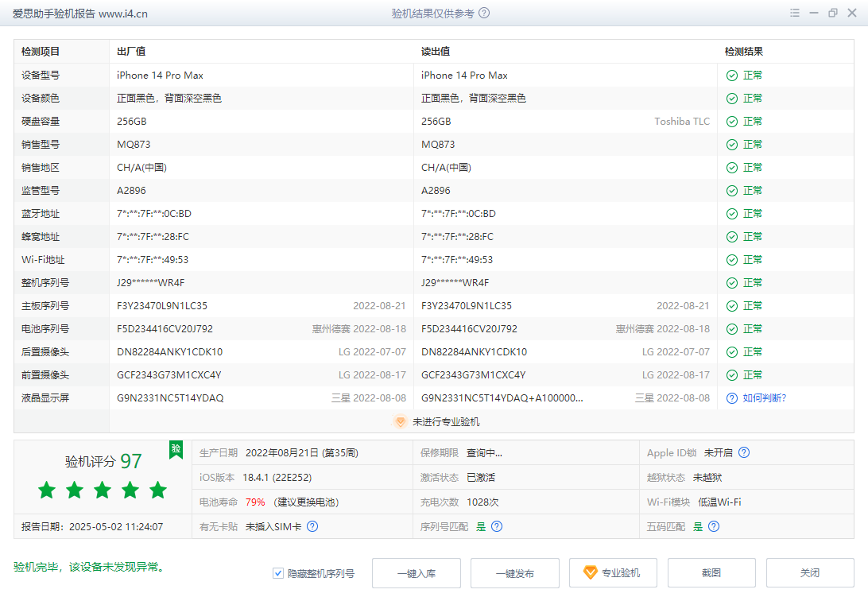
Task: Click the question icon in 液晶显示屏 row
Action: 732,398
